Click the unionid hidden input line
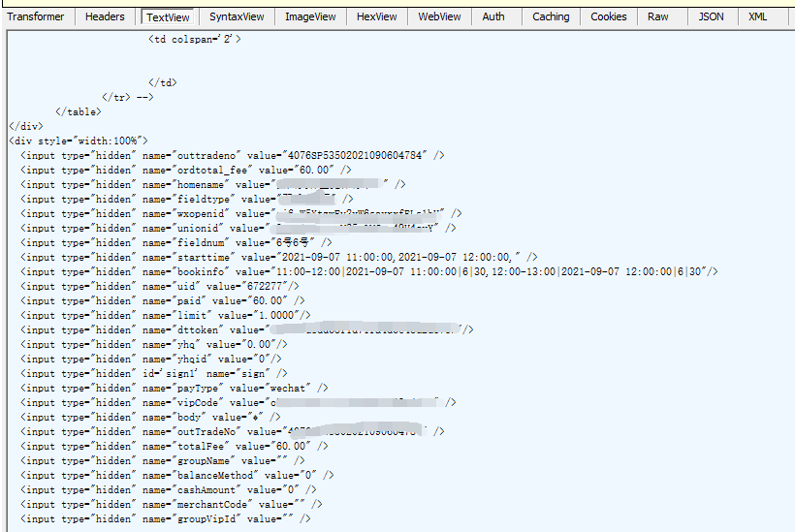 (238, 229)
